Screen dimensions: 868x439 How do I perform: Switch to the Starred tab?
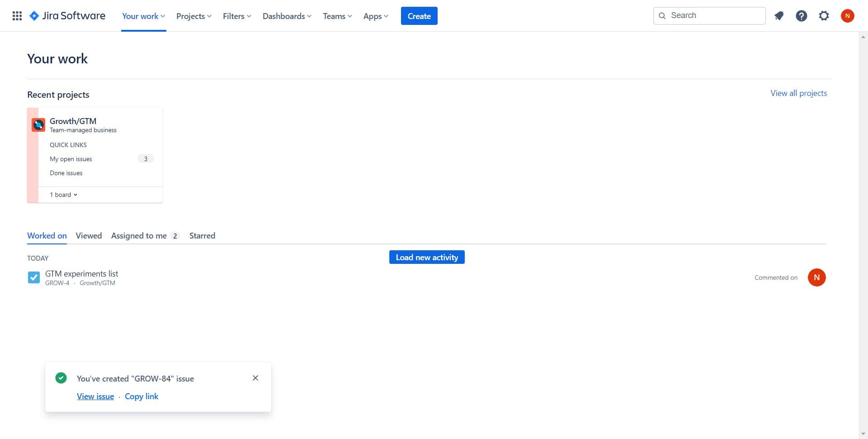pos(202,235)
